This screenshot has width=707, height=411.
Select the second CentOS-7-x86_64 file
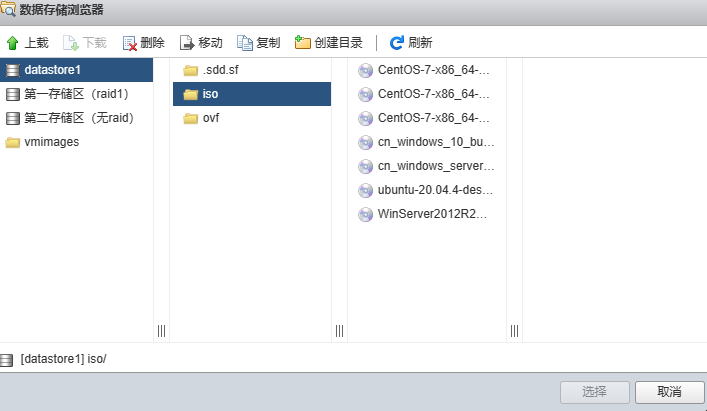[x=427, y=94]
